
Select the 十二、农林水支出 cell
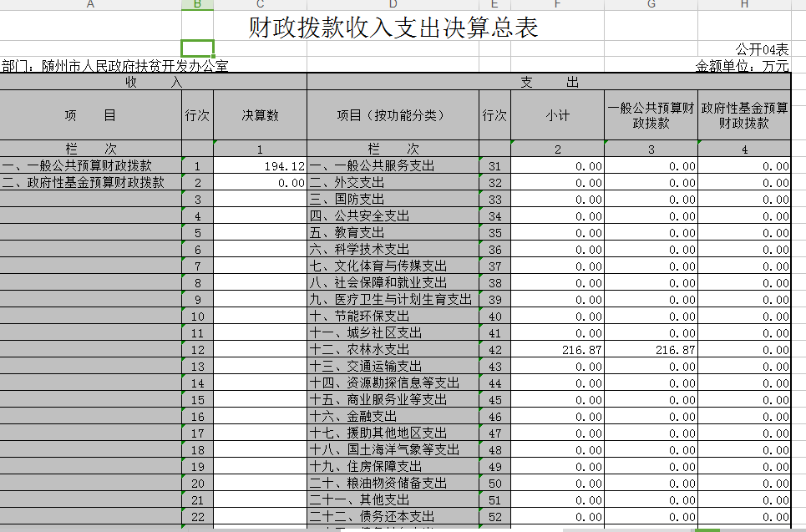point(393,350)
